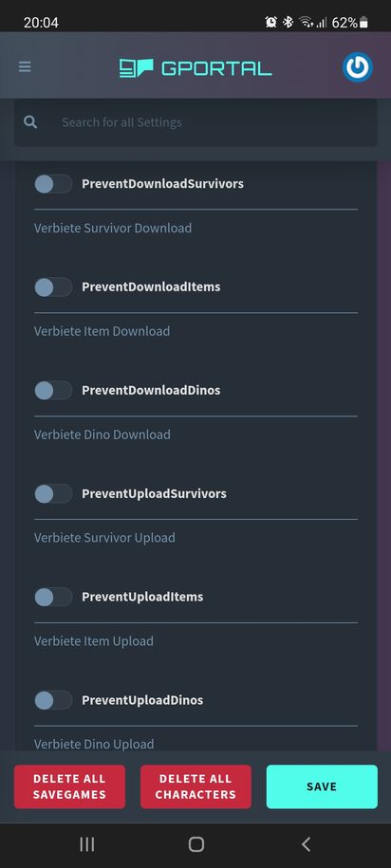Click the search magnifier icon
This screenshot has width=391, height=868.
30,122
